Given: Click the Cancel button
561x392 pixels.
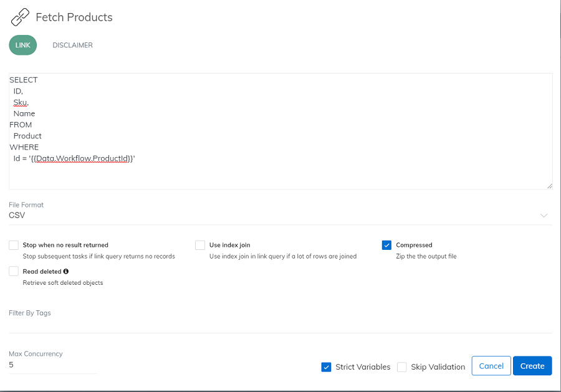Looking at the screenshot, I should click(x=491, y=366).
